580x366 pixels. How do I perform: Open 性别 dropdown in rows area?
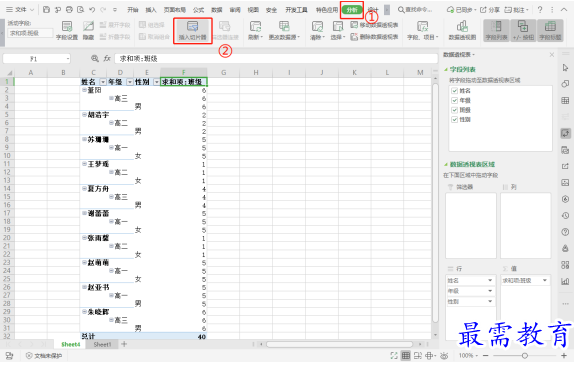click(490, 301)
